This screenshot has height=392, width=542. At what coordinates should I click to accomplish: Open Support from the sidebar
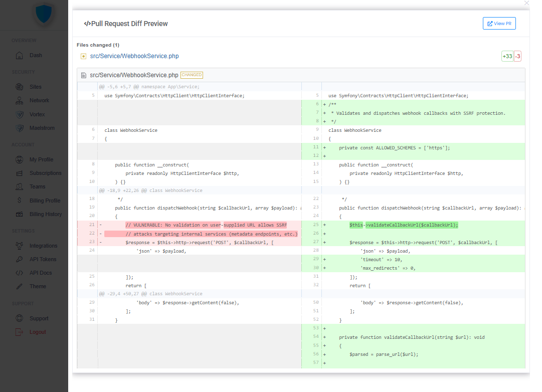point(39,318)
